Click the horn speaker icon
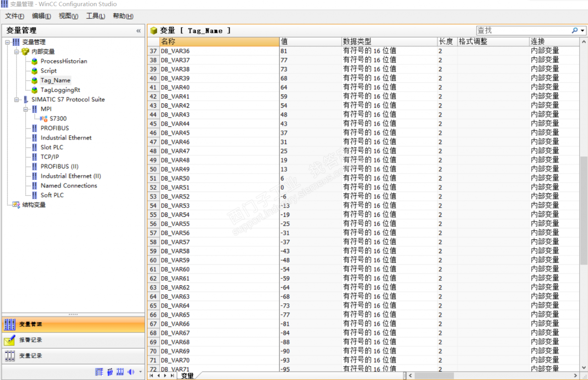 tap(131, 372)
